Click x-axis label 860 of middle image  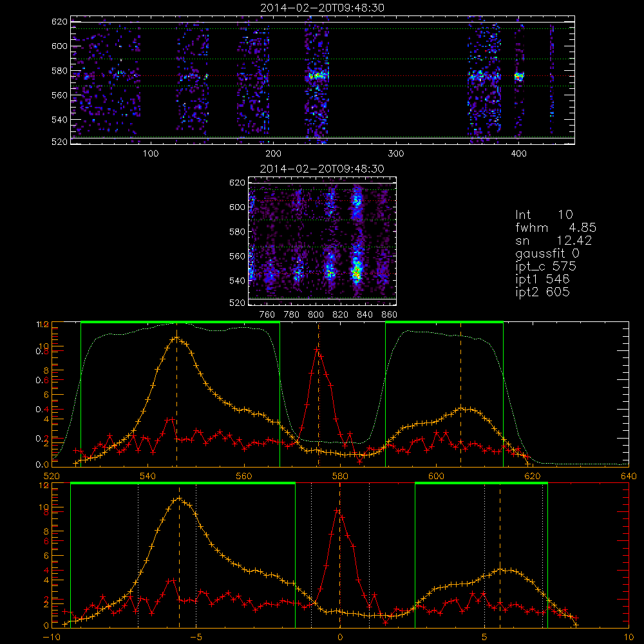click(390, 315)
